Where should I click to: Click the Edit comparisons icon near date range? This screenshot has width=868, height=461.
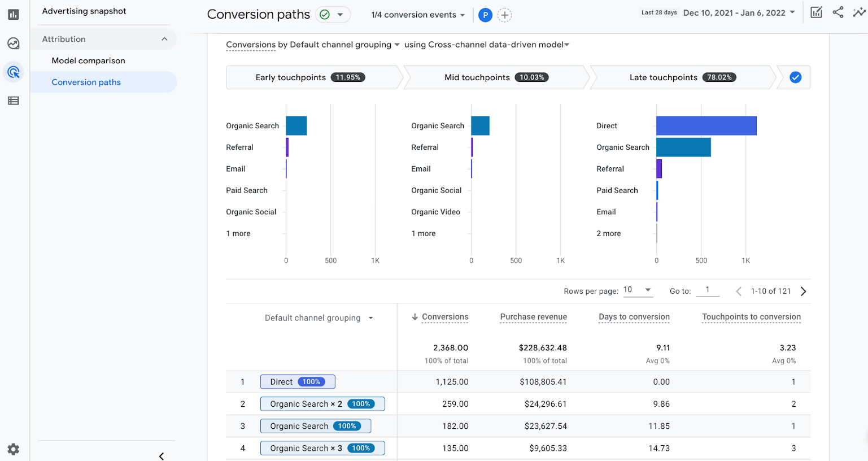pyautogui.click(x=816, y=12)
